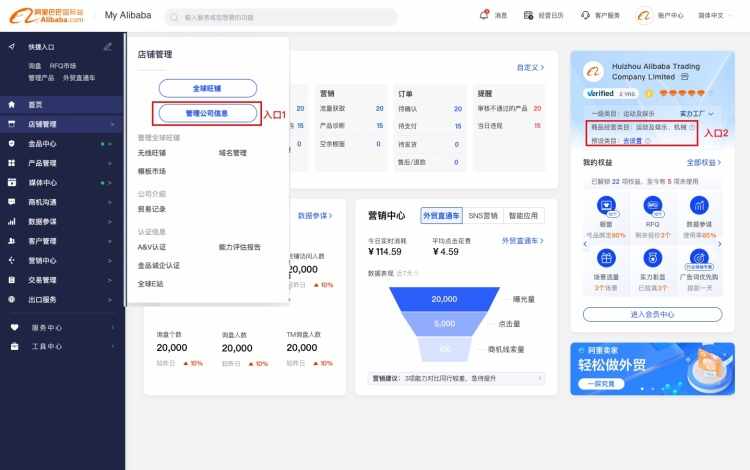
Task: Click the 媒体中心 sidebar icon
Action: click(12, 182)
